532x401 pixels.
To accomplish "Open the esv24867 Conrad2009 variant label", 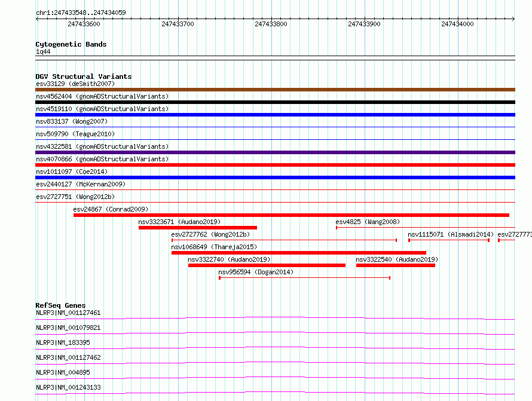I will tap(111, 209).
